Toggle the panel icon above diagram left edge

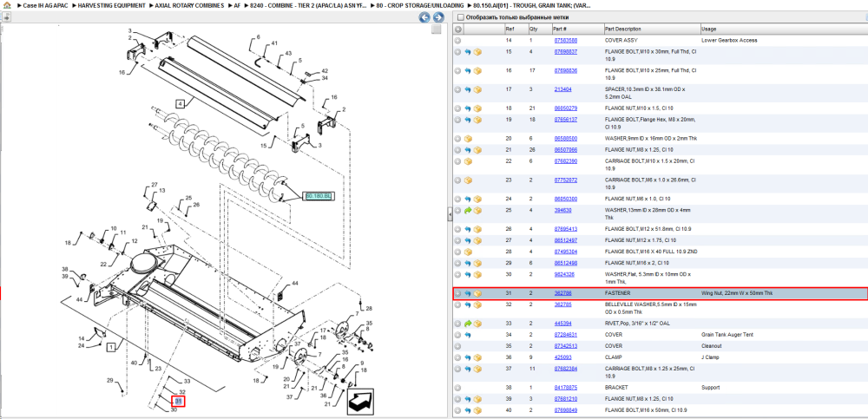coord(5,17)
